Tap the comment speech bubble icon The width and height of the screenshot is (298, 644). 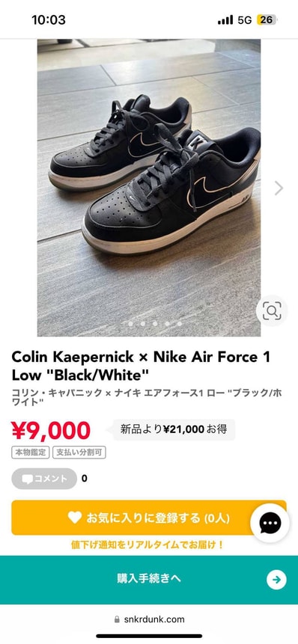[28, 479]
